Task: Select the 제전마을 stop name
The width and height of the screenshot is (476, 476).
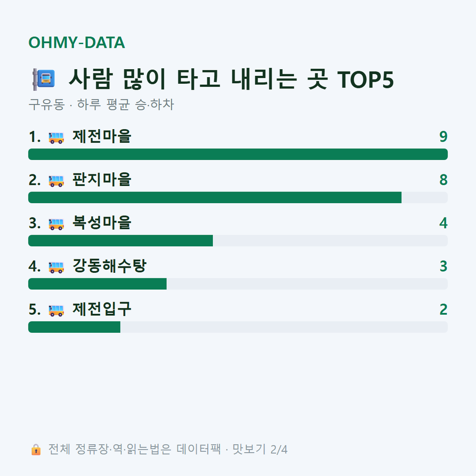Action: 102,136
